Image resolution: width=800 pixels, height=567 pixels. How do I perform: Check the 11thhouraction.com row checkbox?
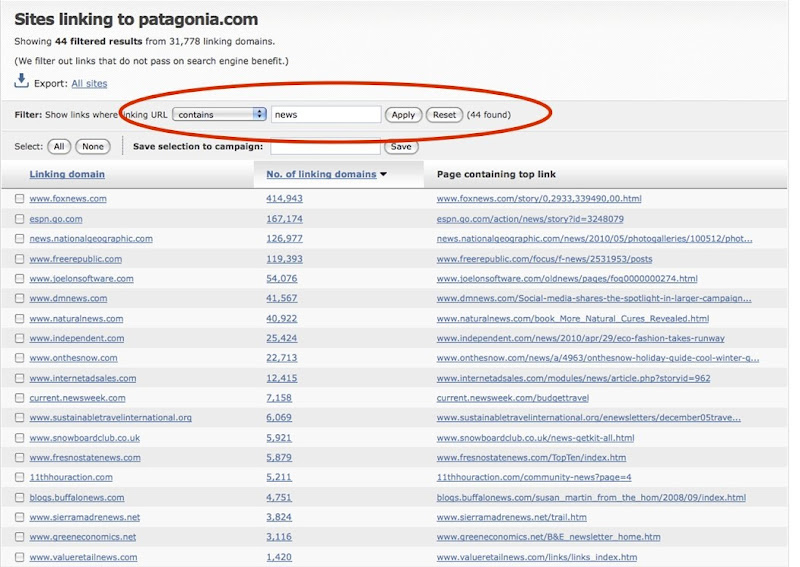(x=19, y=477)
